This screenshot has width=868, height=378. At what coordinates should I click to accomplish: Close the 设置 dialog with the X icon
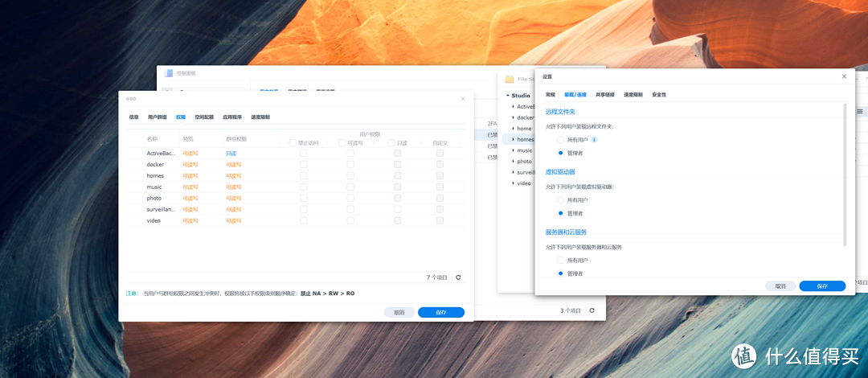tap(844, 76)
